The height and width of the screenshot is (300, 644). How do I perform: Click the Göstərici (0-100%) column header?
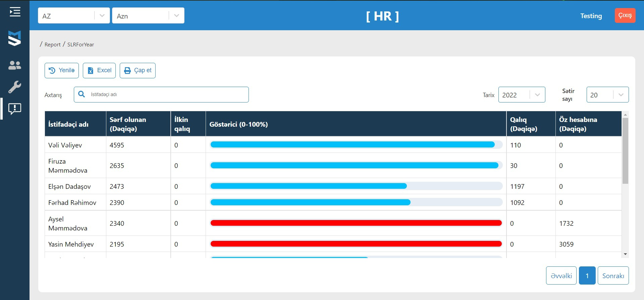point(356,124)
